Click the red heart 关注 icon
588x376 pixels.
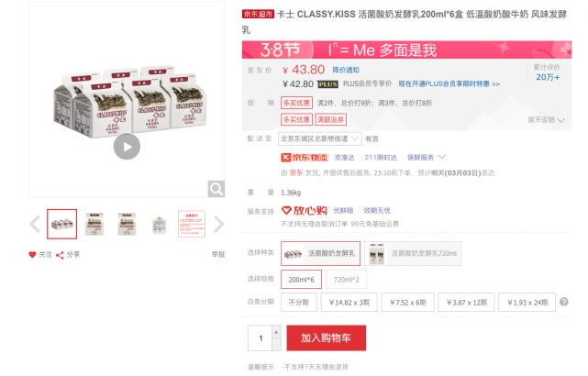pyautogui.click(x=32, y=255)
